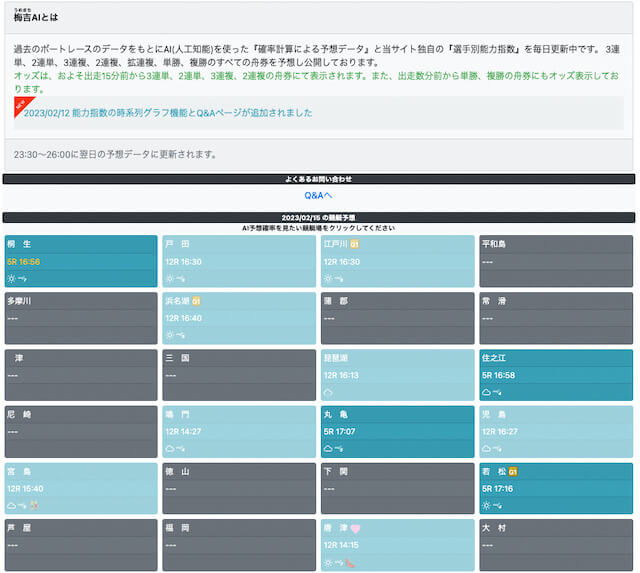The image size is (640, 573).
Task: Click the G1 badge on 浜名湖
Action: coord(196,301)
